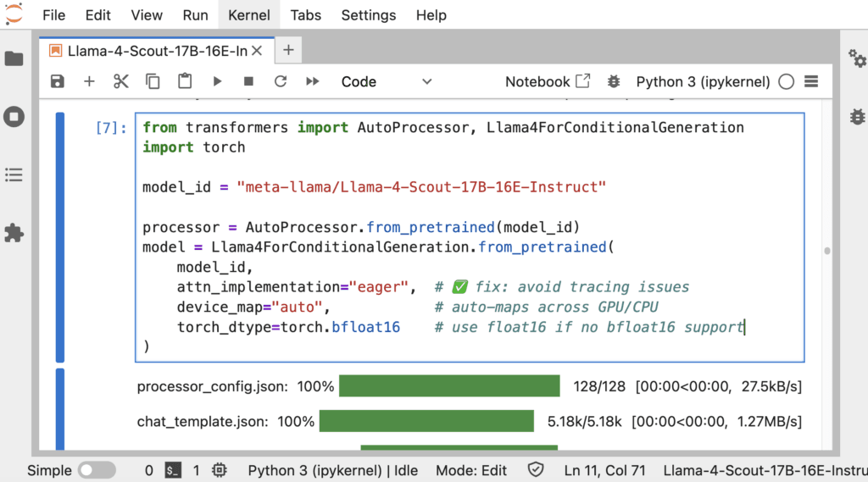This screenshot has width=868, height=482.
Task: Open the Table of Contents panel
Action: 14,175
